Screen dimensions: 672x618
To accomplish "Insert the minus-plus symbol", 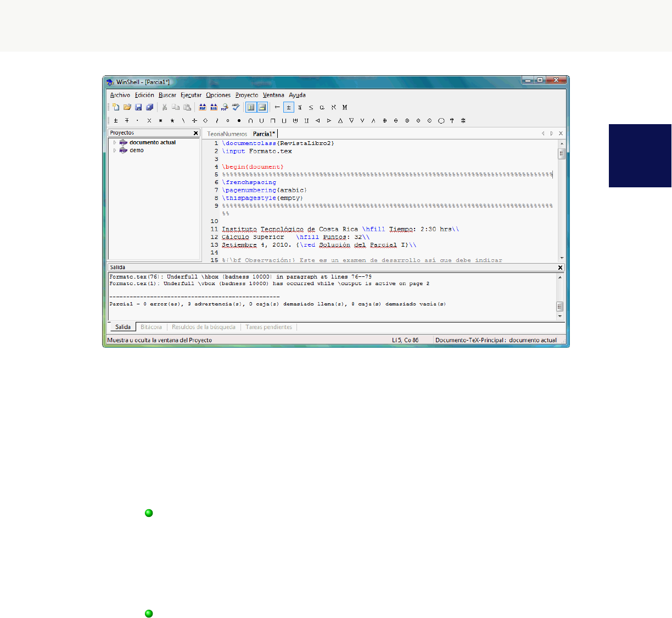I will pyautogui.click(x=127, y=120).
